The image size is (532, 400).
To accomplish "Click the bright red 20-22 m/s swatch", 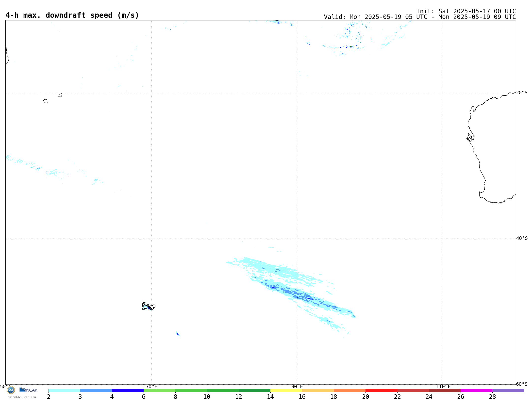I will pyautogui.click(x=381, y=391).
